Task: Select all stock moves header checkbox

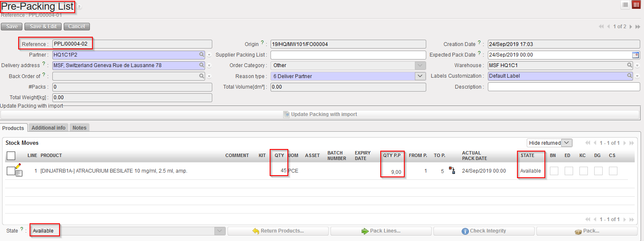Action: click(11, 156)
